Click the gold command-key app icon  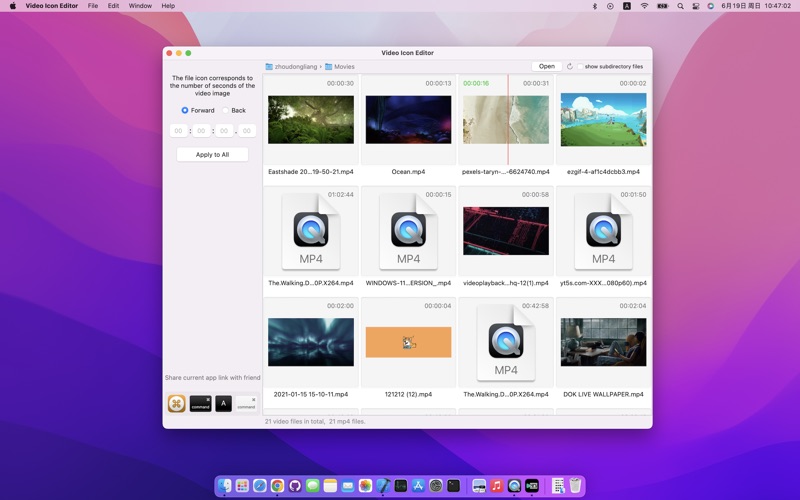click(x=176, y=403)
